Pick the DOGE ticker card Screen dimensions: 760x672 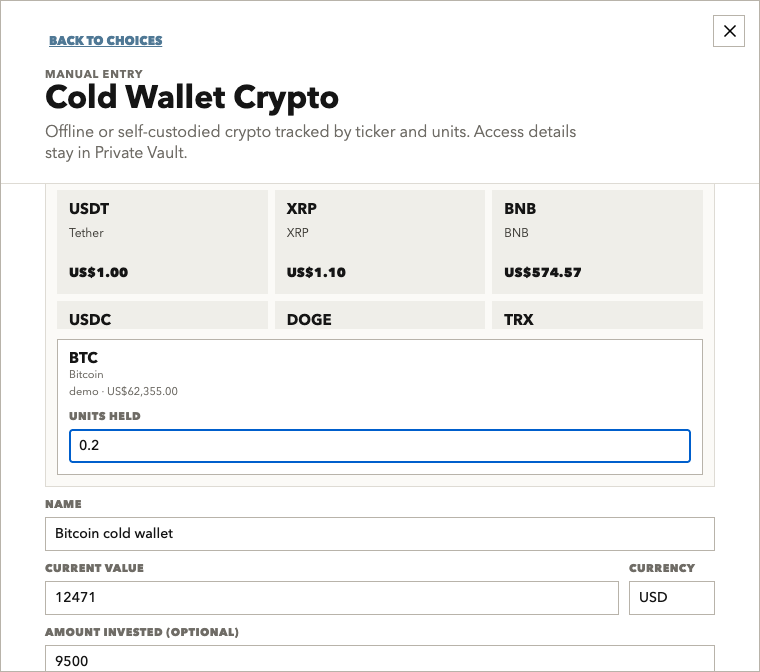(380, 315)
